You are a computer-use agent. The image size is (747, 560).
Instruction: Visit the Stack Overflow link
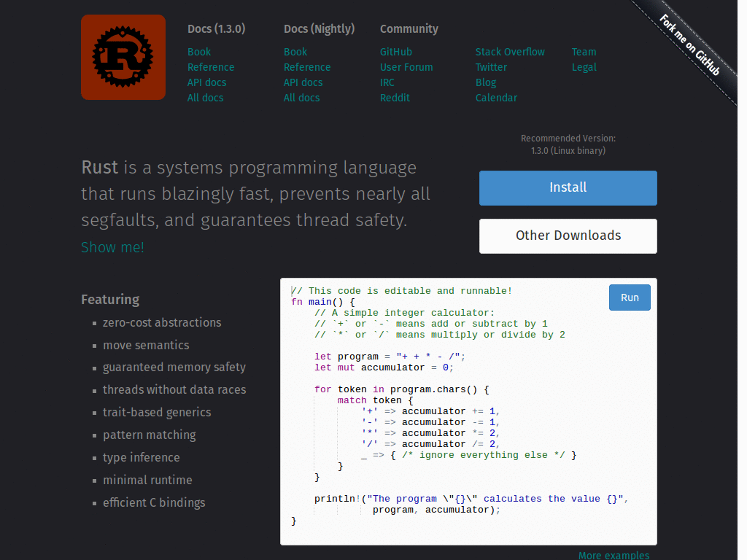point(510,52)
